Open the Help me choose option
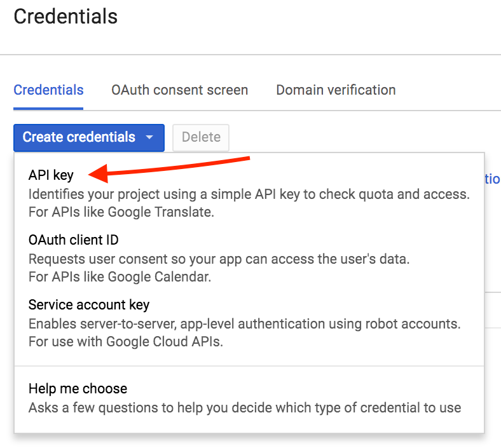The width and height of the screenshot is (501, 448). 78,389
